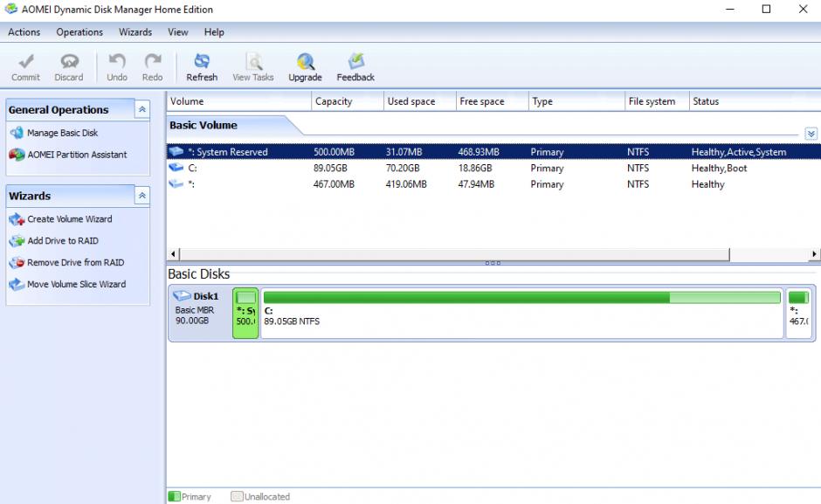Viewport: 821px width, 504px height.
Task: Click the Unallocated legend swatch
Action: 238,496
